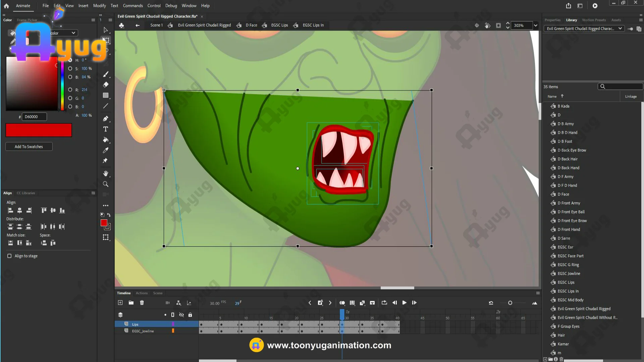Select the Text tool
This screenshot has width=644, height=362.
click(x=106, y=129)
